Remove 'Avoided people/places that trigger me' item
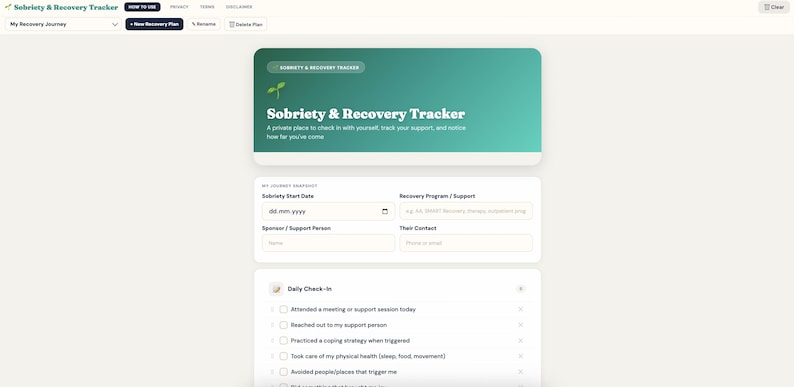Image resolution: width=794 pixels, height=387 pixels. tap(521, 372)
